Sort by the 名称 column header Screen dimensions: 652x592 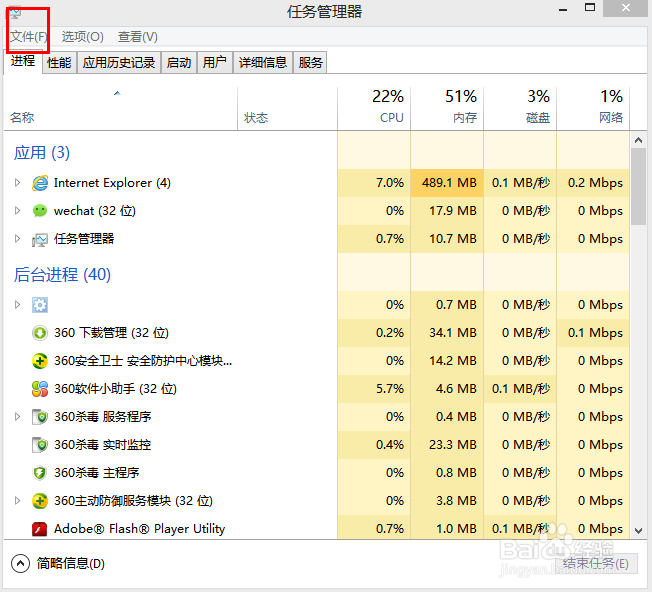click(121, 109)
